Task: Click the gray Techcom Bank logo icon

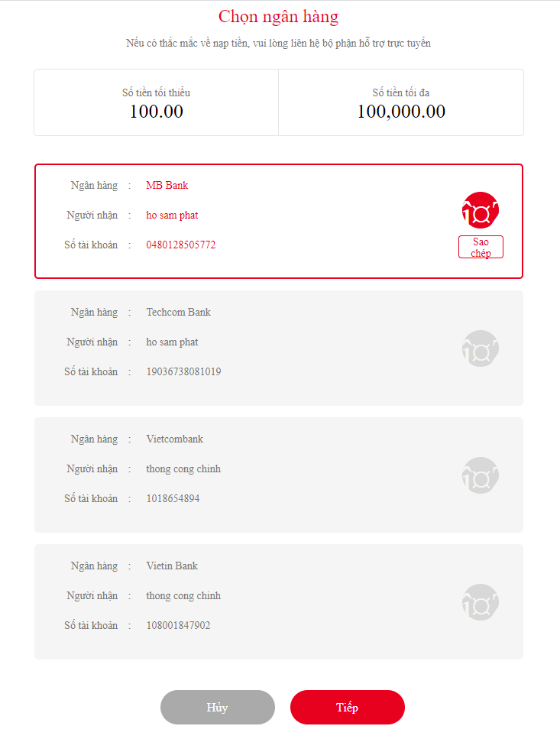Action: pyautogui.click(x=481, y=348)
